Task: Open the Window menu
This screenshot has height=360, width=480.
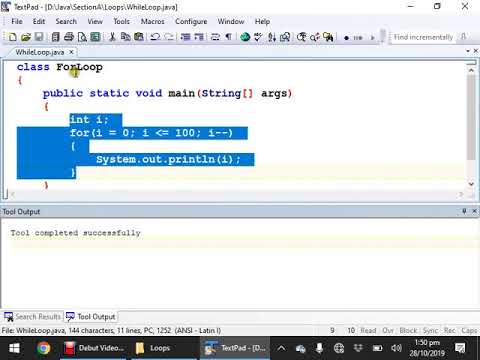Action: tap(231, 21)
